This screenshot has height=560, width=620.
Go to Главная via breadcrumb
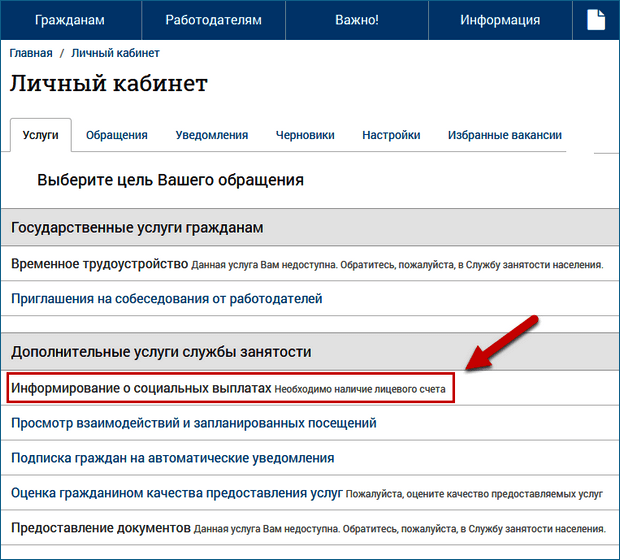coord(32,53)
